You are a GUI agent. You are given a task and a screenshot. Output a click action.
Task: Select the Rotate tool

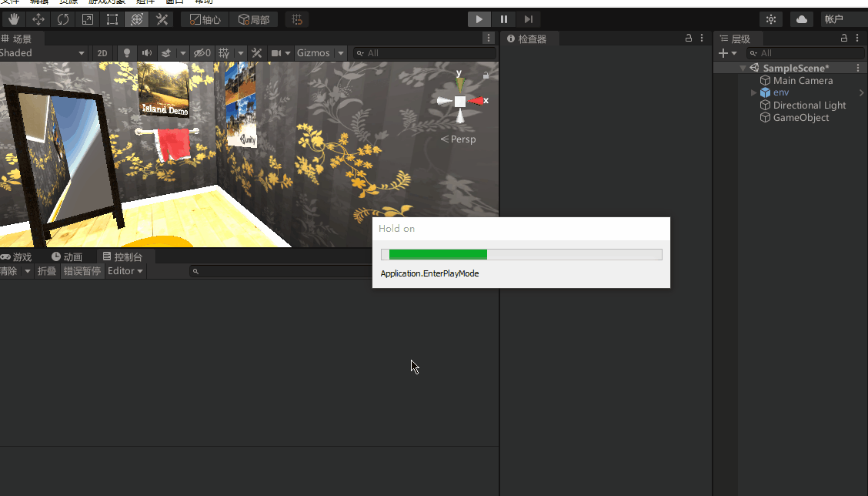(62, 19)
